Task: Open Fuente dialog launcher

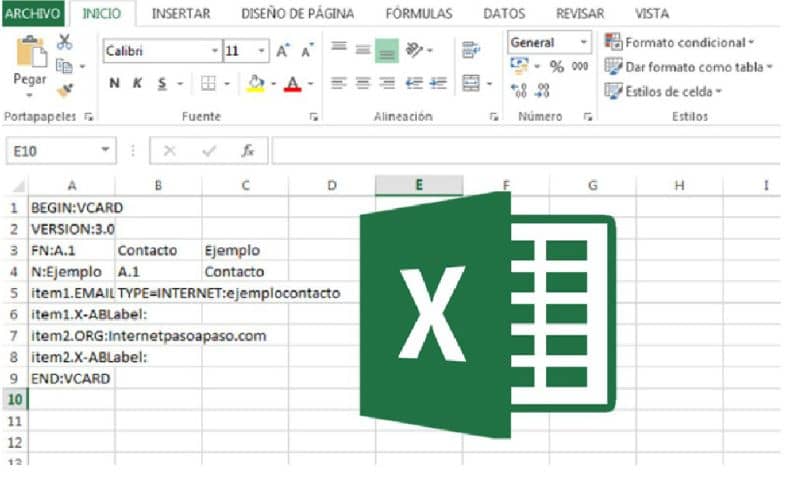Action: 313,117
